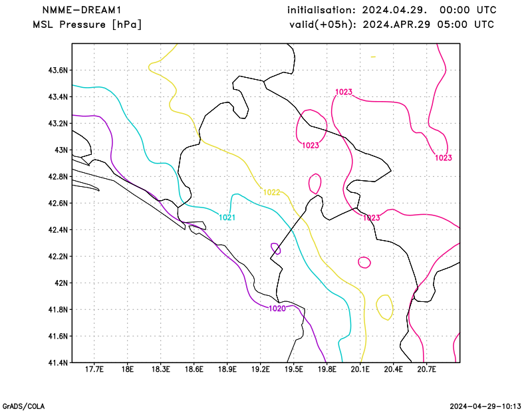The width and height of the screenshot is (532, 411).
Task: Click the NMME-DREAM1 model title
Action: [x=81, y=10]
